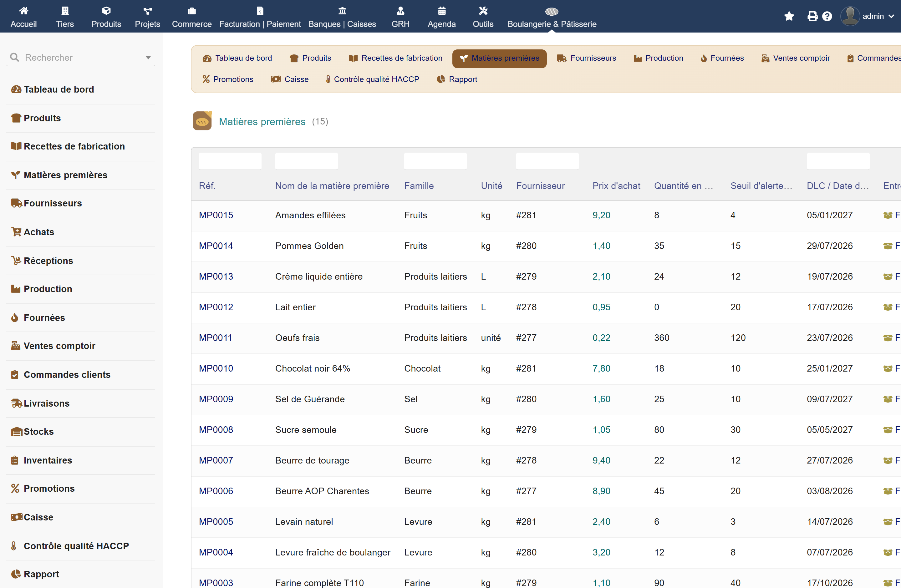Click the Matières premières bread logo icon

pyautogui.click(x=202, y=121)
